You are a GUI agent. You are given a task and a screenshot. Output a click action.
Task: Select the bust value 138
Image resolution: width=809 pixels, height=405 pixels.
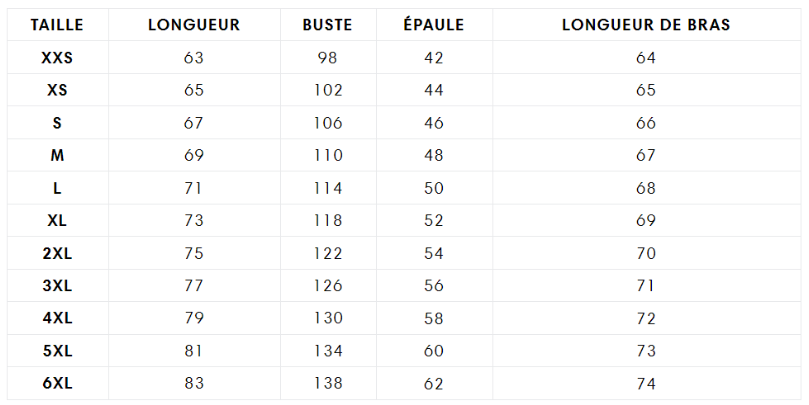pos(328,383)
